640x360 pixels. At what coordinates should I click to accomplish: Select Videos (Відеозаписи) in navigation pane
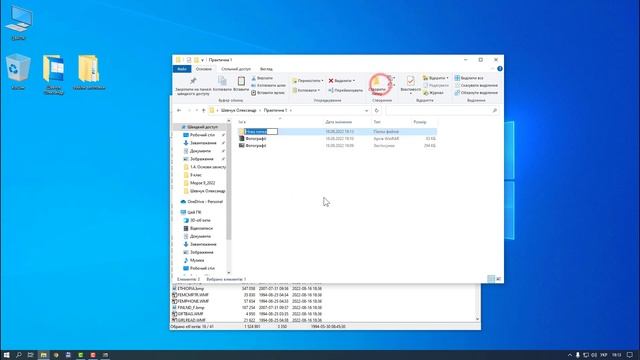[x=198, y=228]
